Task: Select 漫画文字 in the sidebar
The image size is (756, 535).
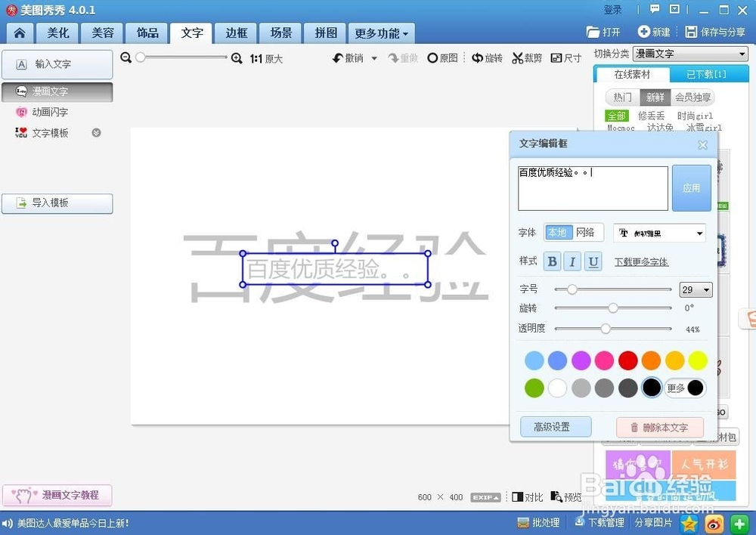Action: click(57, 91)
